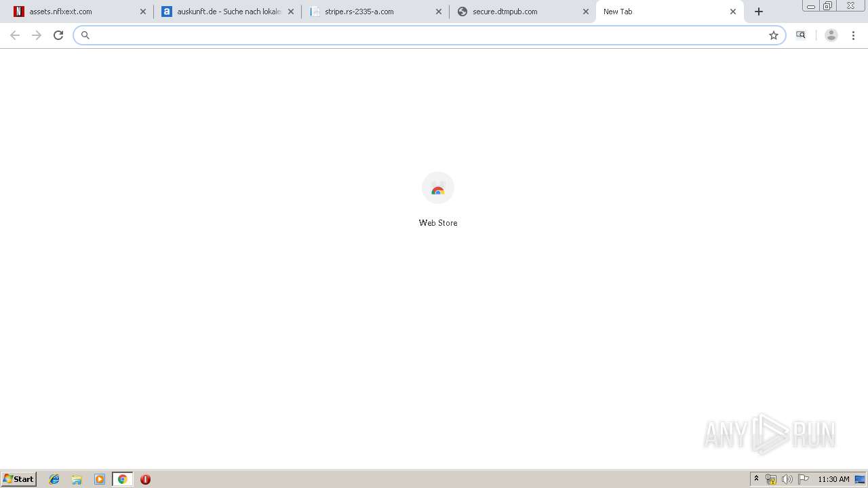Launch Windows Media Player from taskbar
This screenshot has width=868, height=488.
point(100,479)
